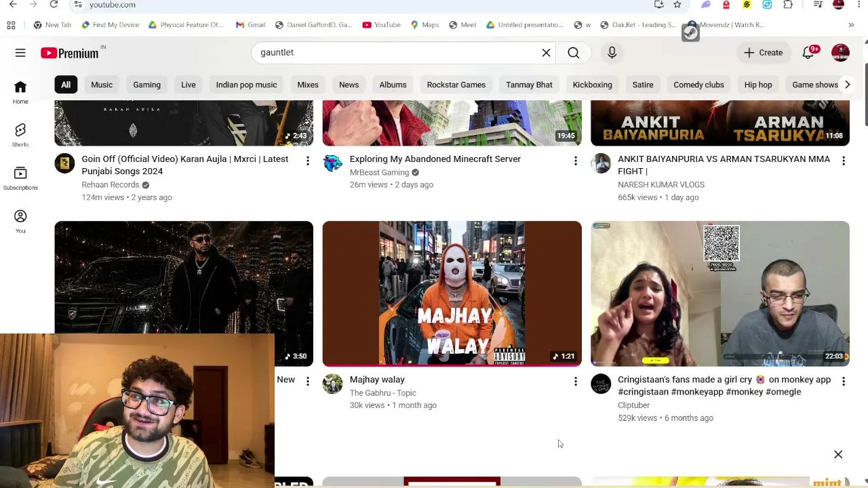Open the YouTube guide hamburger menu
The height and width of the screenshot is (488, 868).
(x=20, y=52)
